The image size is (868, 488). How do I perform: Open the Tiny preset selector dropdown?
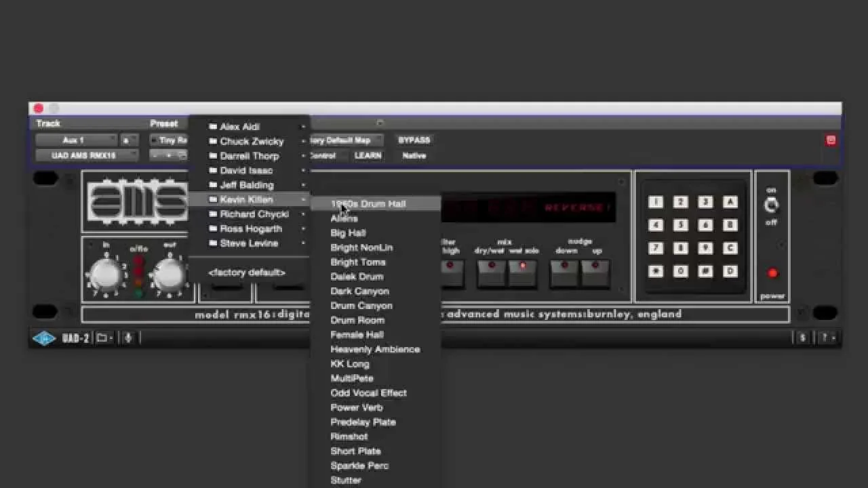[x=172, y=140]
